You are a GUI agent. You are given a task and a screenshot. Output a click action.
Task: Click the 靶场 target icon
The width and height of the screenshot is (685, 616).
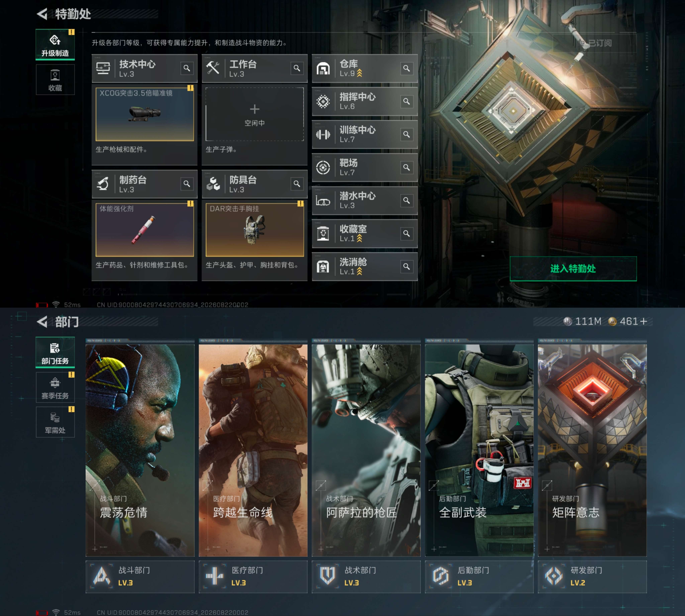click(x=323, y=167)
